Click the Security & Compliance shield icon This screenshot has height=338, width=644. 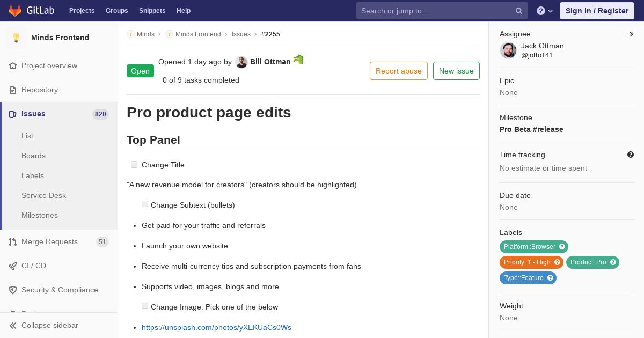pyautogui.click(x=13, y=290)
